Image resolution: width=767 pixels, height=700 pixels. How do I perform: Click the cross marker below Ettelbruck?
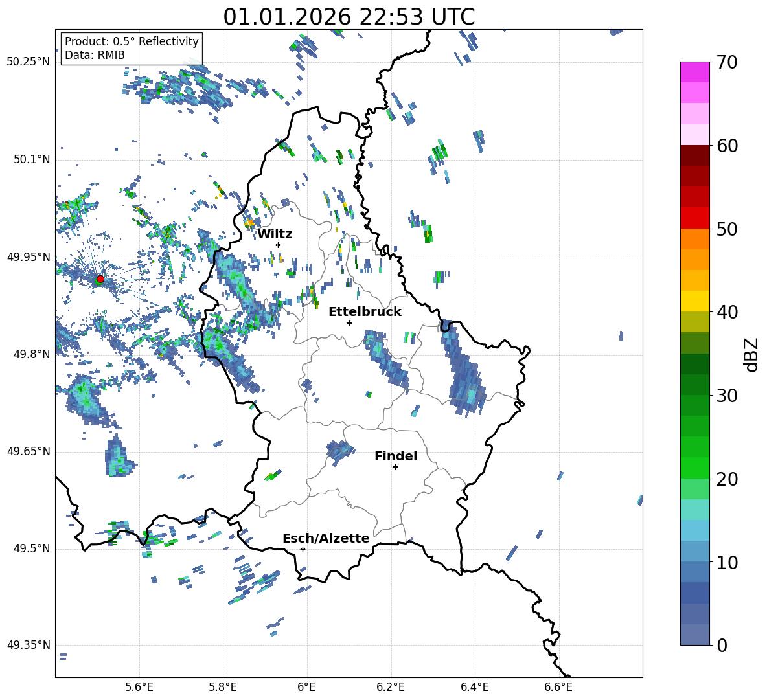coord(349,322)
